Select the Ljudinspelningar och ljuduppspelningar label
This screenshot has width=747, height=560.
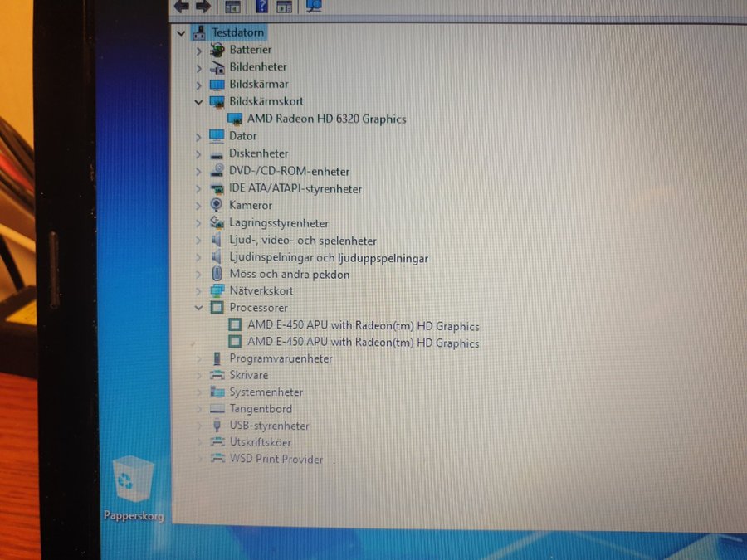click(x=329, y=258)
